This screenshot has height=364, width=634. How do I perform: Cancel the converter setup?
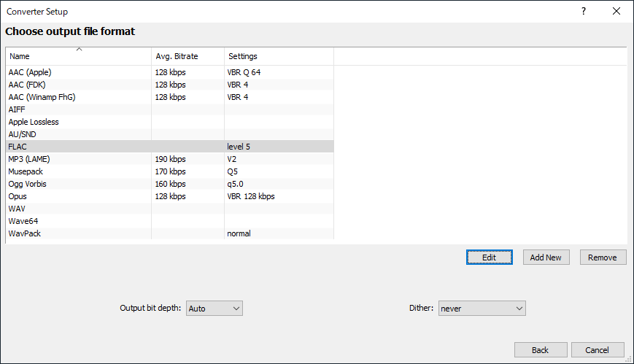click(x=598, y=350)
